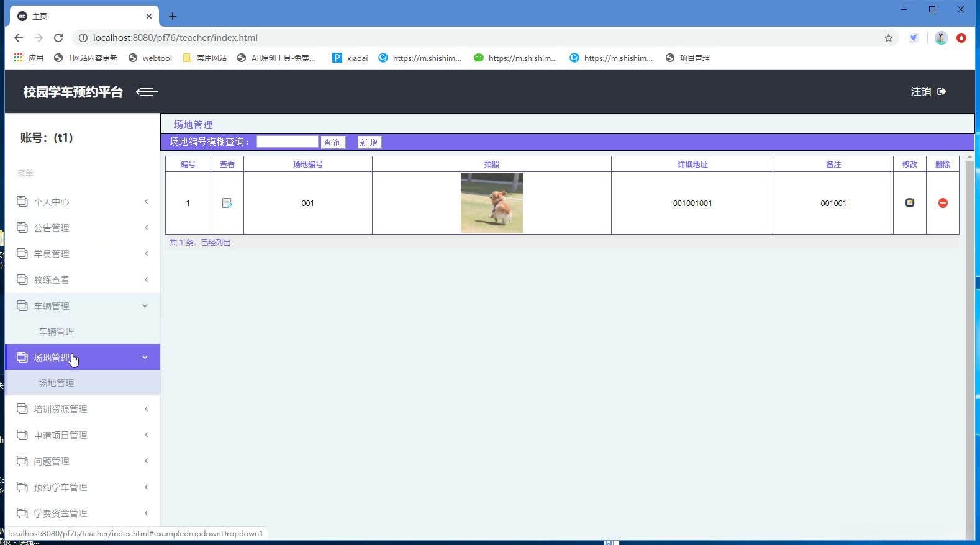Bookmark this page with star icon
This screenshot has height=545, width=980.
point(889,38)
